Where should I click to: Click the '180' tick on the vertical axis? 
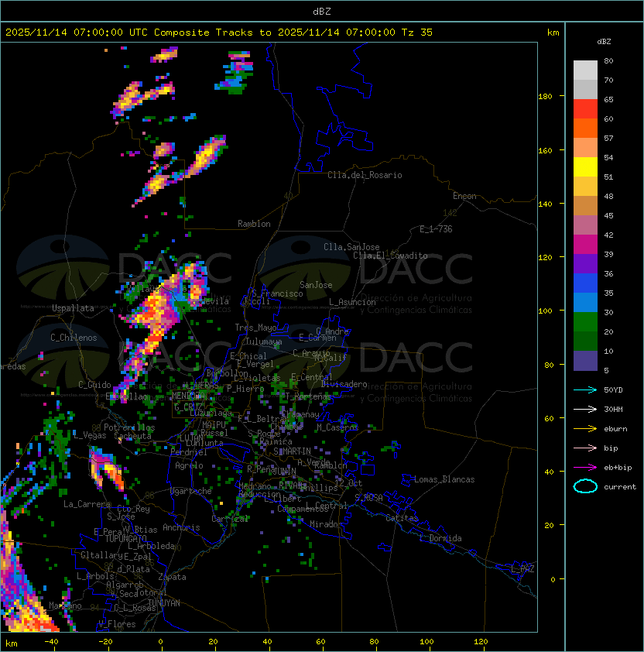coord(545,97)
